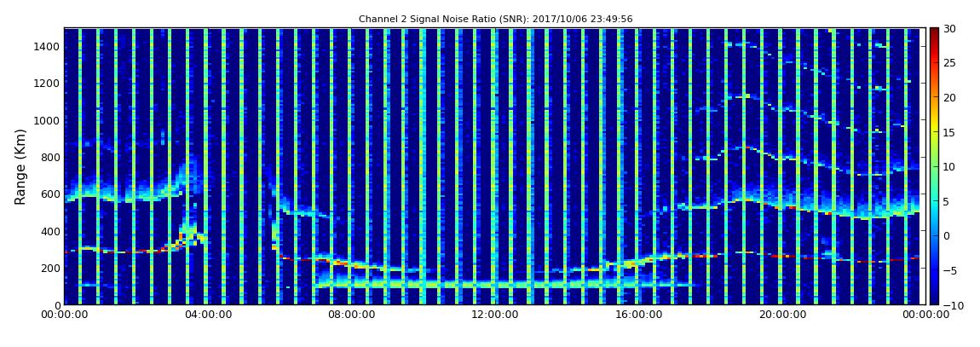
Task: Click the 400 y-axis tick label
Action: [50, 231]
